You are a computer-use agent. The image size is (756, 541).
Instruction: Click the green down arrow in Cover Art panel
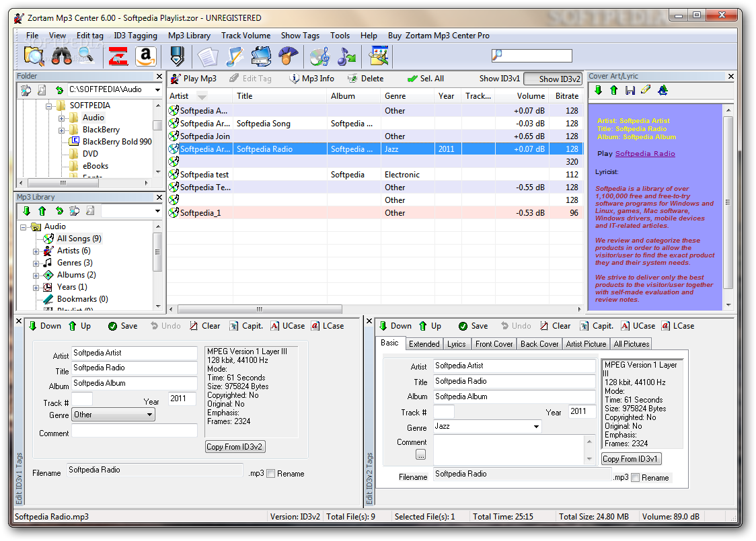tap(599, 90)
